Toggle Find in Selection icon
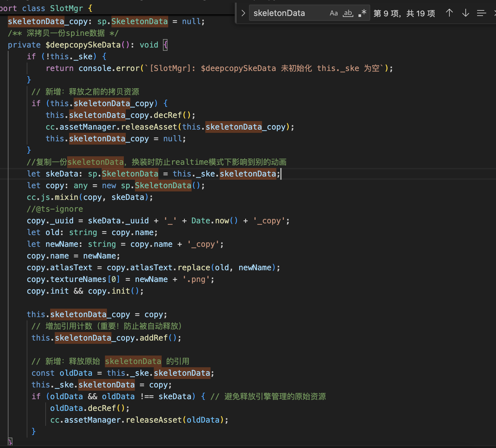 coord(481,13)
